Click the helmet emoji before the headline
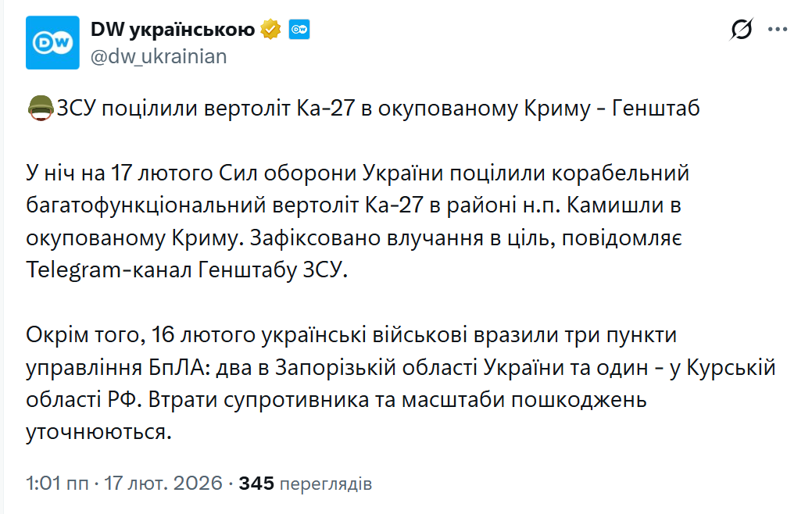The height and width of the screenshot is (514, 812). pos(40,108)
